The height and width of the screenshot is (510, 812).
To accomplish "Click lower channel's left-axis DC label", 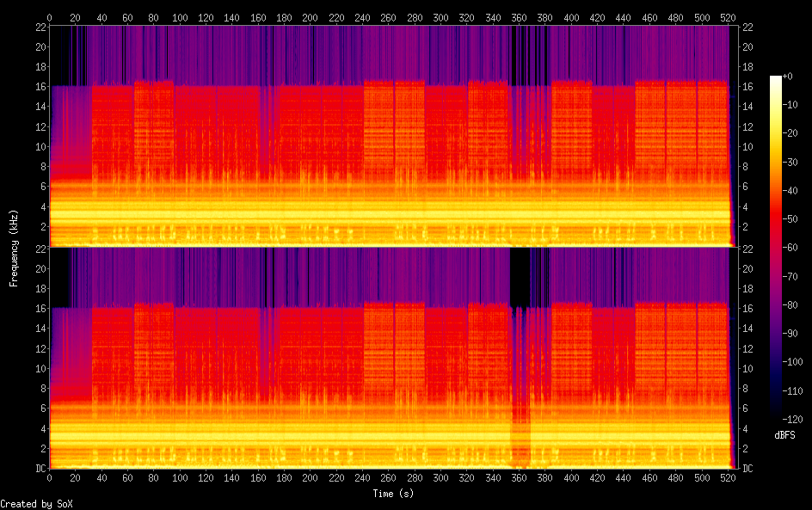I will pyautogui.click(x=40, y=469).
